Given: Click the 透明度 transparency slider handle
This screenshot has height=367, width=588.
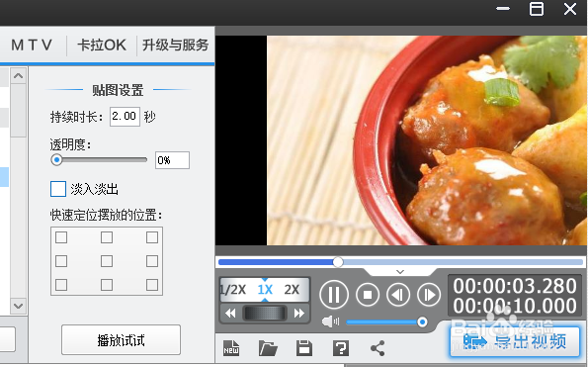Looking at the screenshot, I should [x=56, y=160].
